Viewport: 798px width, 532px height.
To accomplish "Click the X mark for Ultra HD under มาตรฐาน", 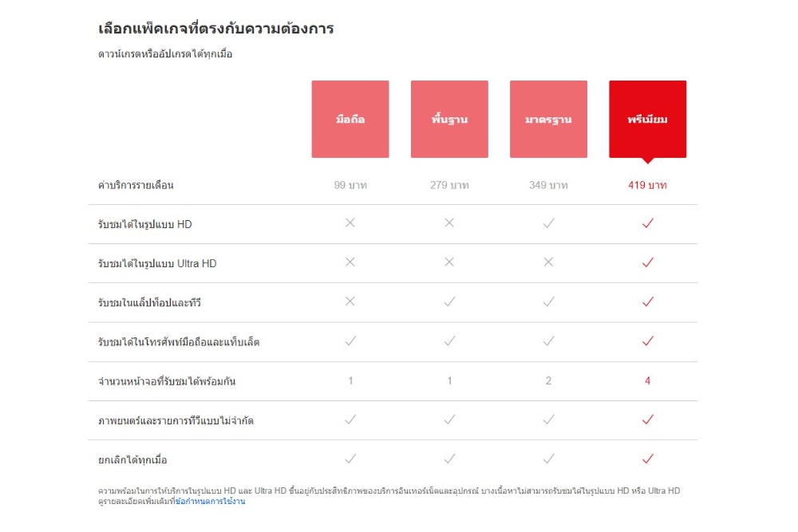I will coord(548,263).
